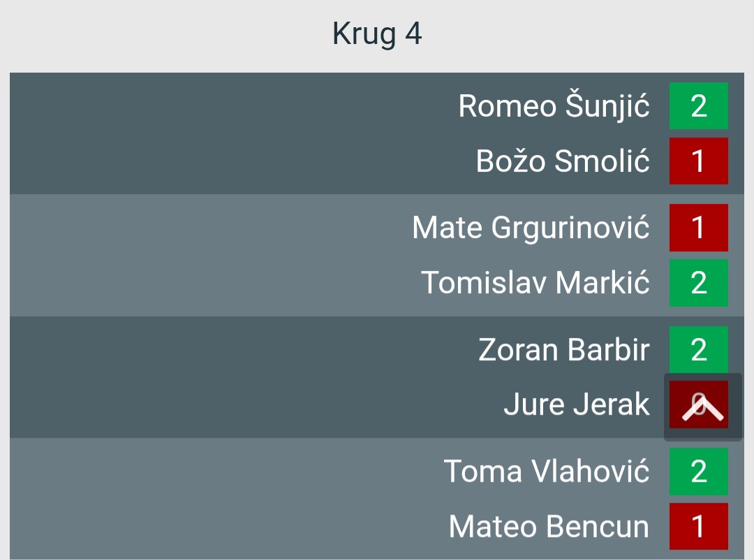Open Mate Grgurinović player entry

click(x=531, y=228)
